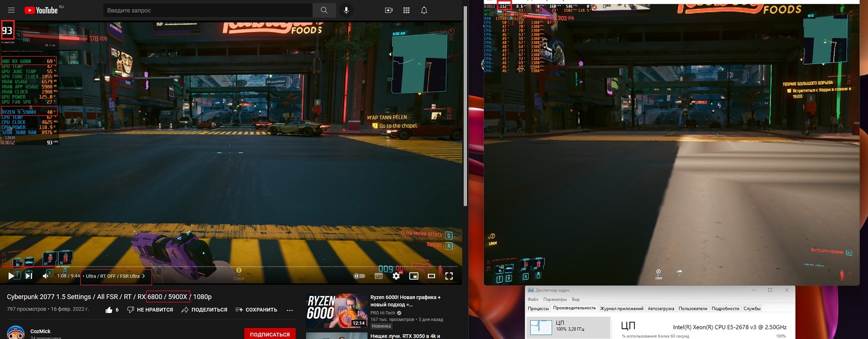Open the Create video camera icon
Screen dimensions: 868x339
point(389,10)
